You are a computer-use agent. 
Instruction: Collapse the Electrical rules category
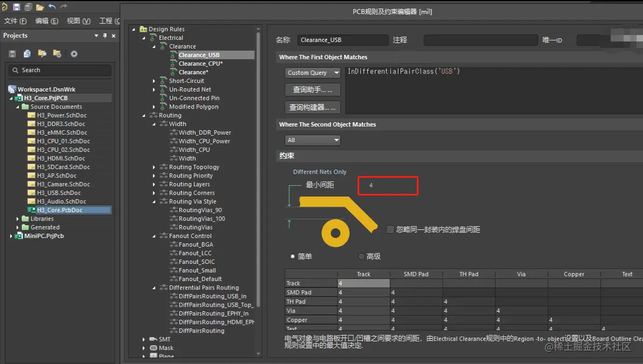[x=144, y=38]
